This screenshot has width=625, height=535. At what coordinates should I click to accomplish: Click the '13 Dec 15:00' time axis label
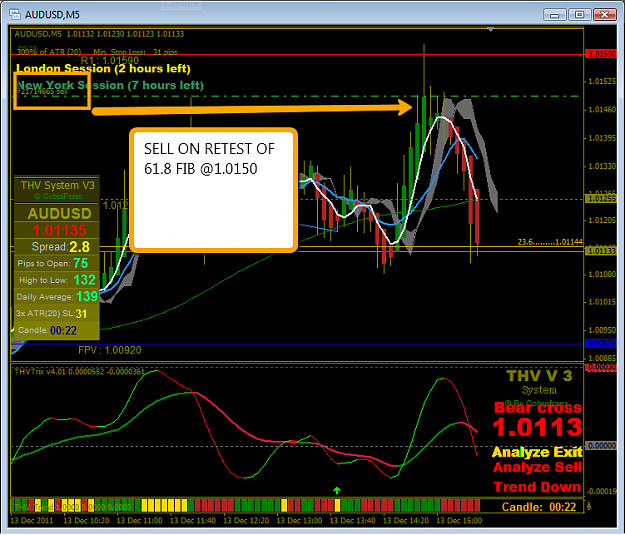(x=459, y=521)
